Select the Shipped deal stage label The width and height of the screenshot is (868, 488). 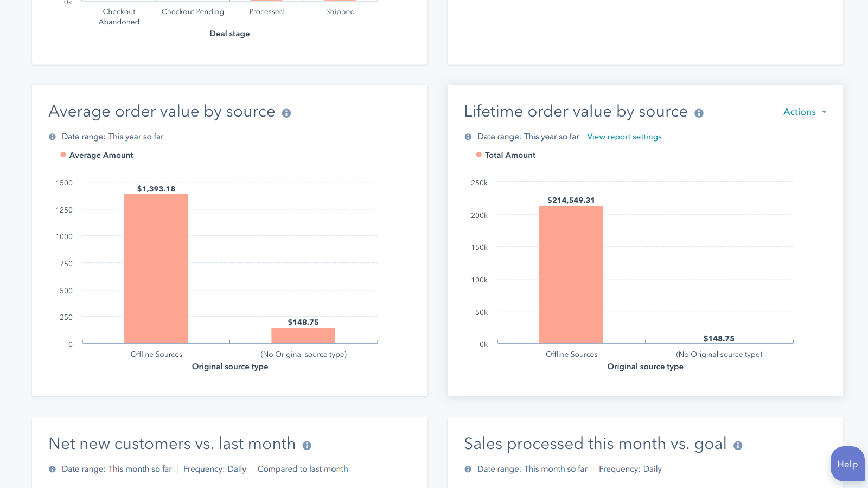[340, 11]
